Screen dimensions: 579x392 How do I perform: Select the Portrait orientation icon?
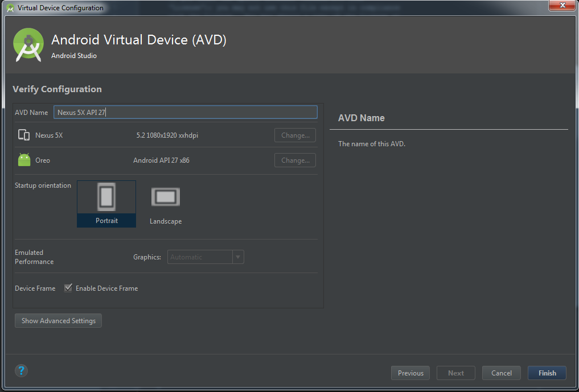pyautogui.click(x=106, y=197)
